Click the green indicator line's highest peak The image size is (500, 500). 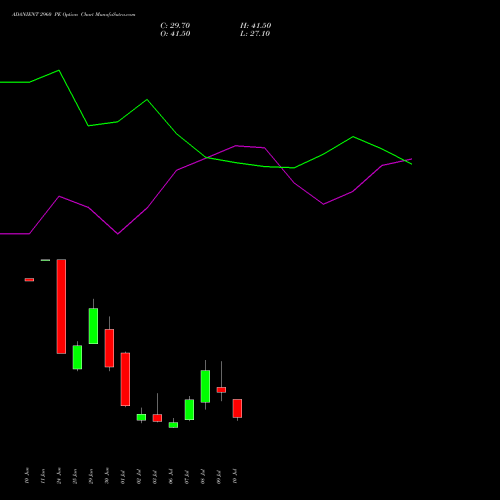59,70
